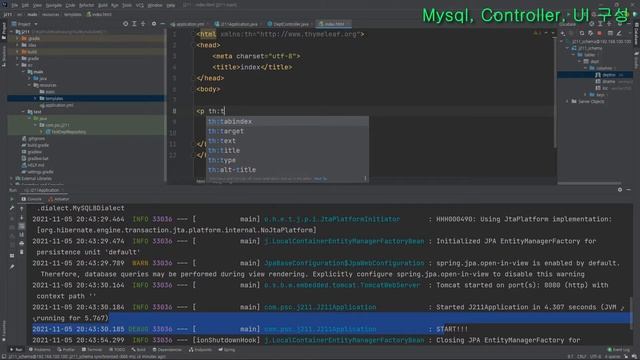This screenshot has height=360, width=640.
Task: Hide the Project panel with minus icon
Action: coord(162,24)
